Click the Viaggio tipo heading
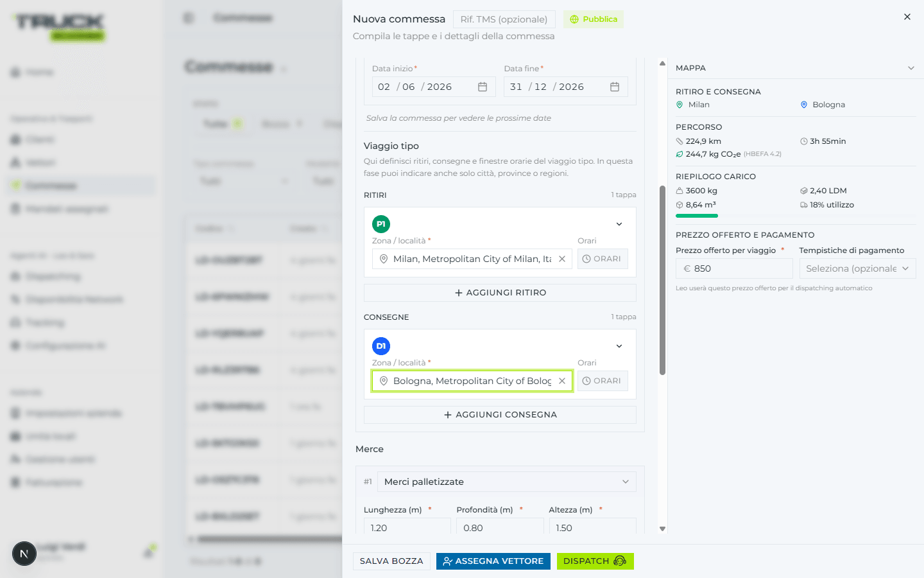The image size is (924, 578). tap(391, 146)
